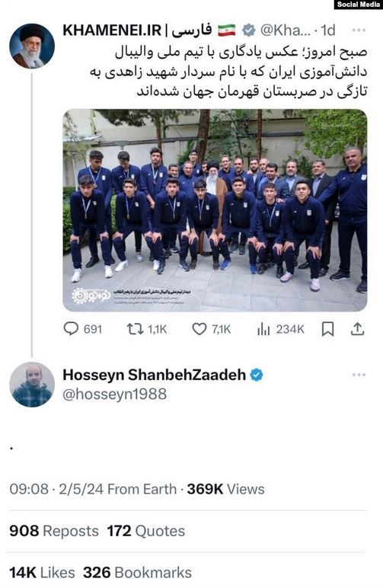Expand more options for Hosseyn's post
The width and height of the screenshot is (383, 588).
359,375
